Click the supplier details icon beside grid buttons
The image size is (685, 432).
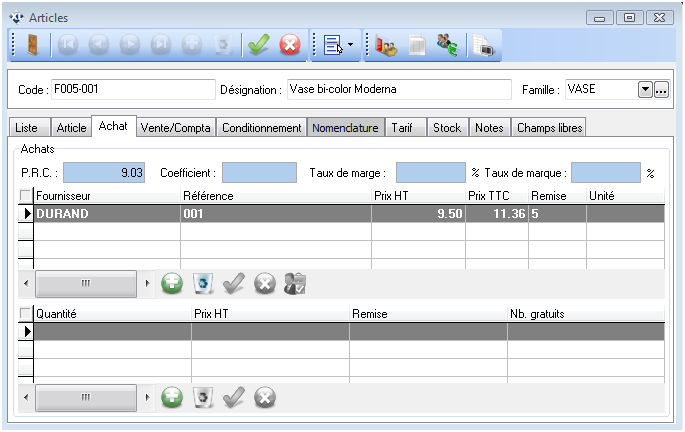click(295, 283)
